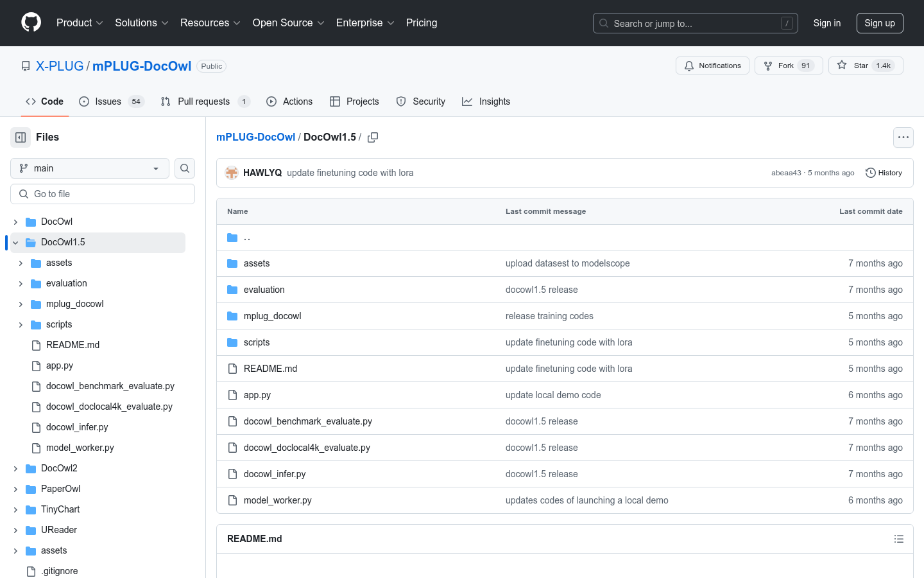Open 'updates codes of launching a local demo' message

pos(587,500)
